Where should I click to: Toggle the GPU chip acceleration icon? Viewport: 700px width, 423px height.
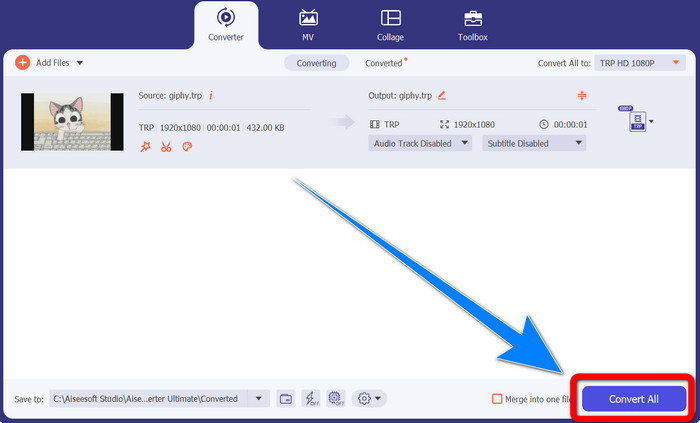tap(336, 398)
